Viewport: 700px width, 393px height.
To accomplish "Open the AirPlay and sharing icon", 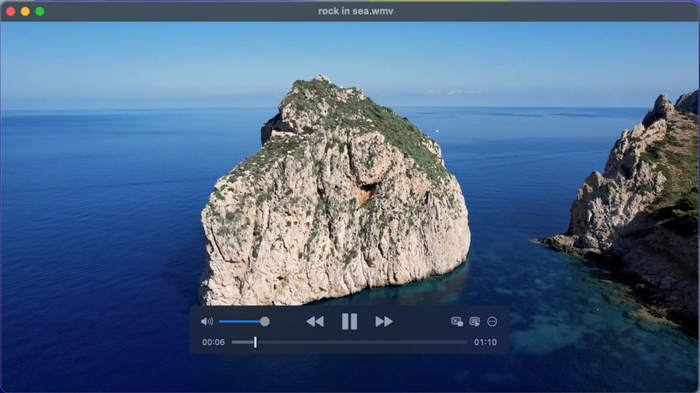I will click(475, 322).
